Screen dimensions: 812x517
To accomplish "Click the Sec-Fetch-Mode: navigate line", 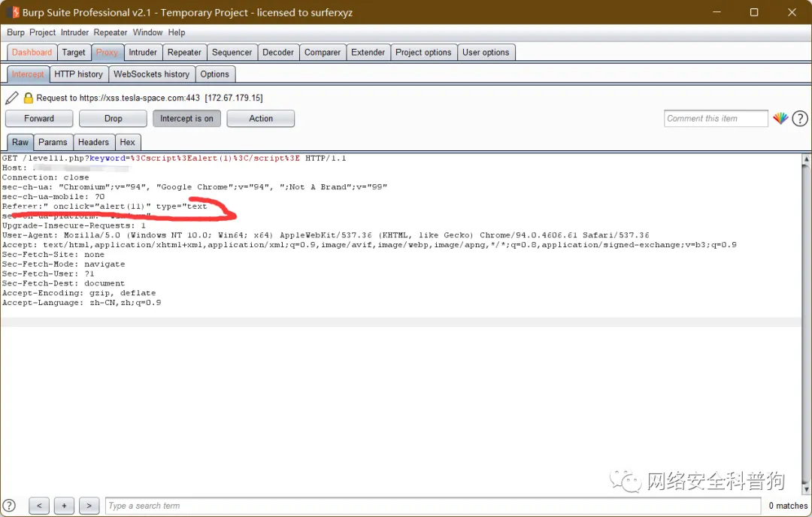I will point(64,265).
